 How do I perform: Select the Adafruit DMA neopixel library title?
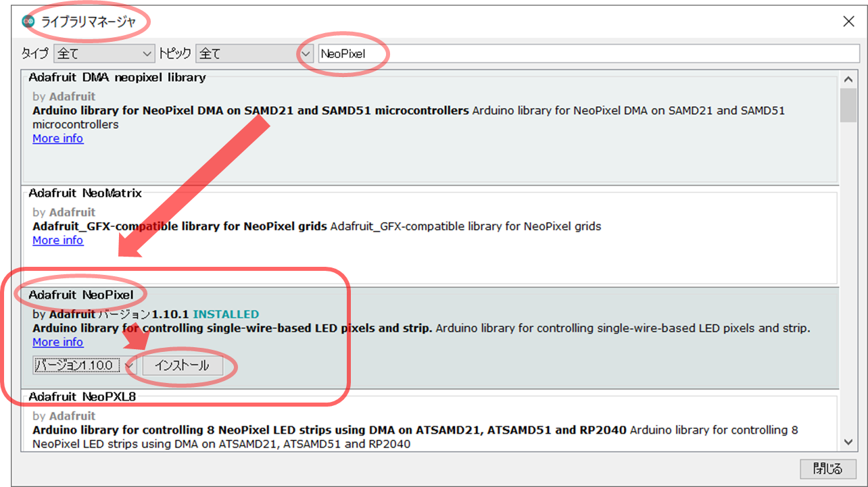coord(117,78)
